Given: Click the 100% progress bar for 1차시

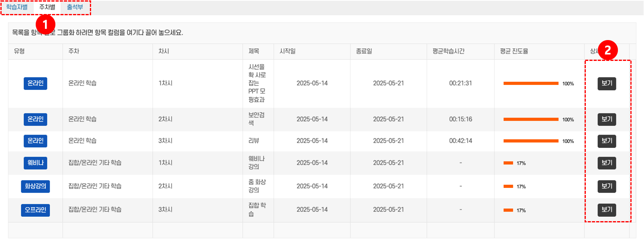Looking at the screenshot, I should click(x=531, y=83).
